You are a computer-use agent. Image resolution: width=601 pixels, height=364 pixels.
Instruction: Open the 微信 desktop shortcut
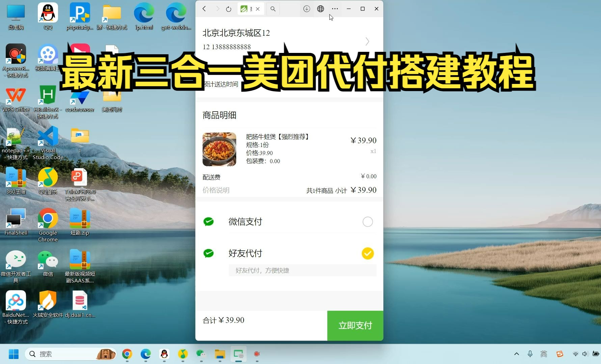click(x=48, y=264)
